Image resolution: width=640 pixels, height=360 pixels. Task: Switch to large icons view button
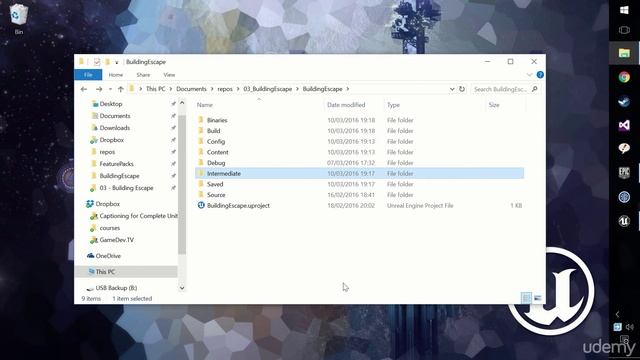[538, 298]
